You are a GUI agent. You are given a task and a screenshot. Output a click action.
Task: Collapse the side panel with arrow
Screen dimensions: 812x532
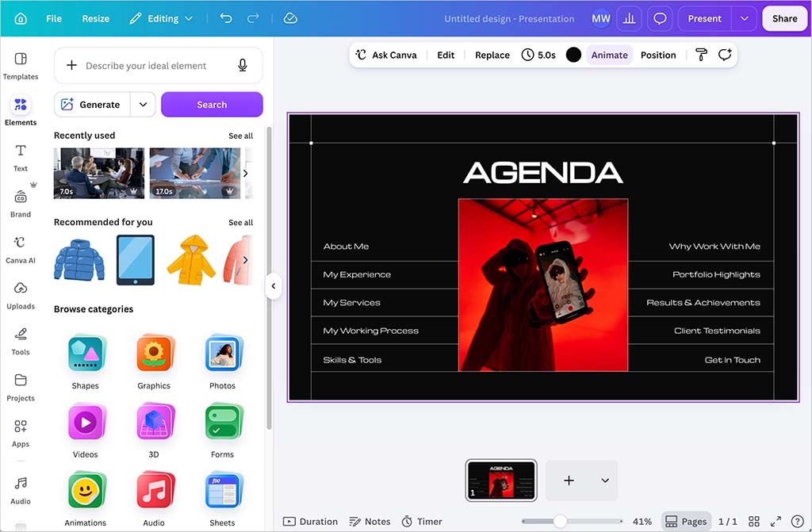pyautogui.click(x=274, y=286)
